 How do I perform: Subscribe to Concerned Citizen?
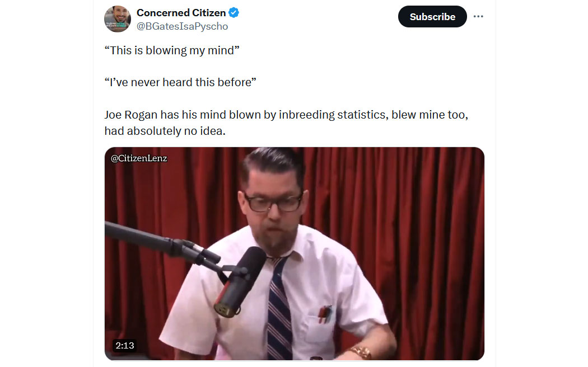[432, 16]
